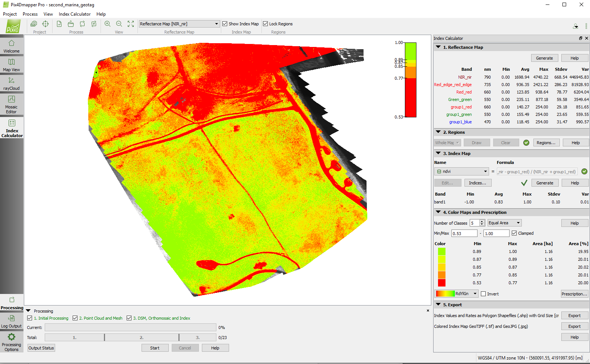Click the Prescription... button
Screen dimensions: 590x364
[x=574, y=294]
